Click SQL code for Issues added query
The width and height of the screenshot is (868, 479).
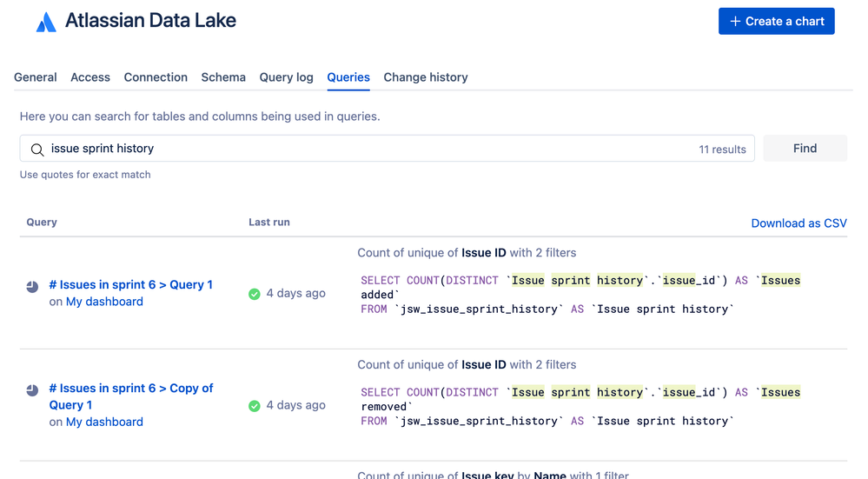580,295
